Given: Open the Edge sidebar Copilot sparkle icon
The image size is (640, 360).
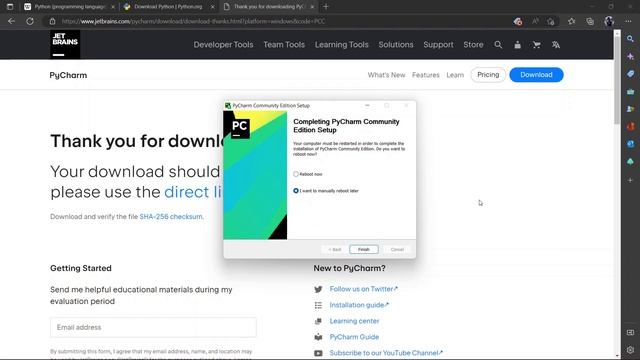Looking at the screenshot, I should [x=630, y=56].
